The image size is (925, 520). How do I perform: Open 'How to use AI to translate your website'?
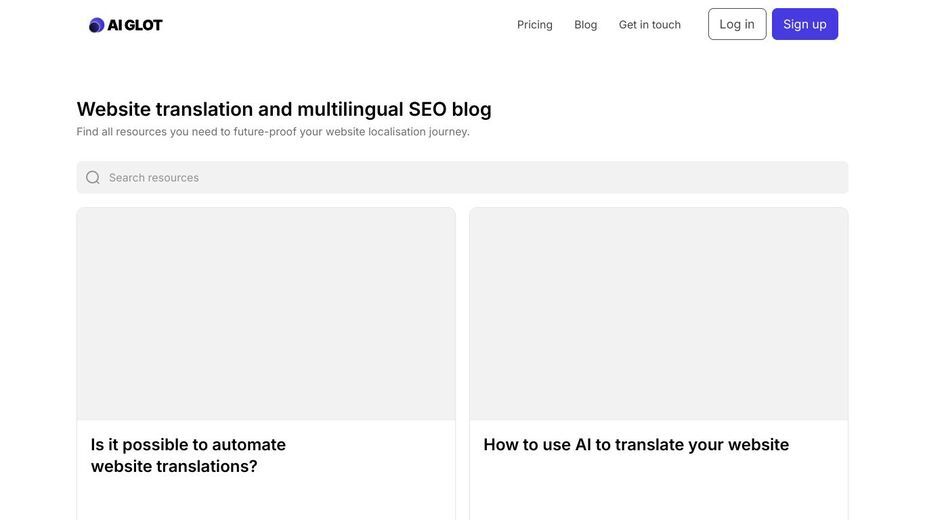636,444
